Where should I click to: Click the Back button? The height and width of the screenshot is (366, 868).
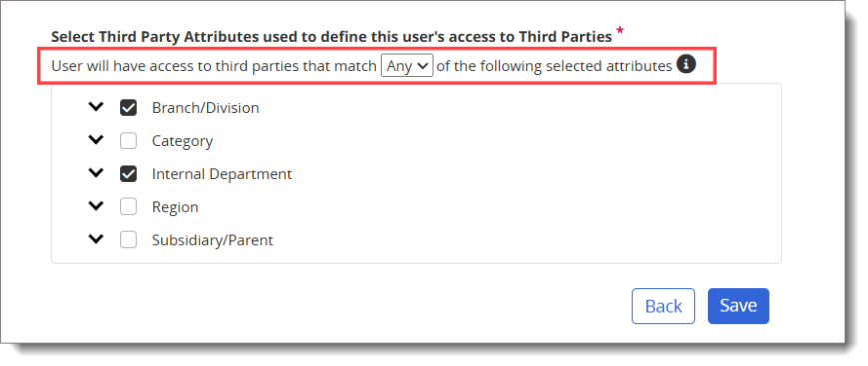pos(663,306)
